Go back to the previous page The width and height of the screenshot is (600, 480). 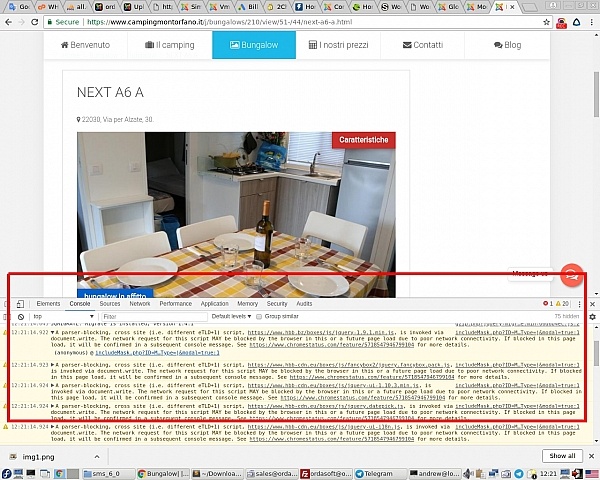point(8,22)
